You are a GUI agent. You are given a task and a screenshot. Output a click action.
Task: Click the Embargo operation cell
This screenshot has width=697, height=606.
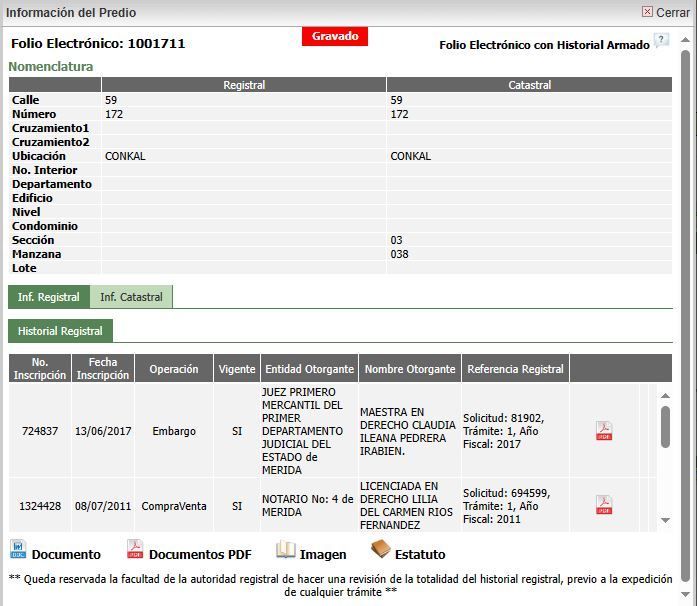coord(174,431)
